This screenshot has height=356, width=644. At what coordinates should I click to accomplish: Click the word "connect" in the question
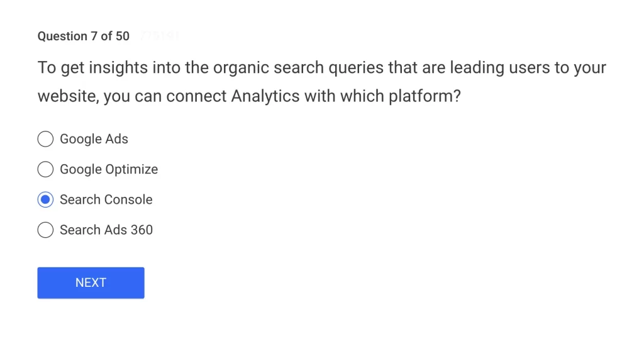tap(197, 97)
